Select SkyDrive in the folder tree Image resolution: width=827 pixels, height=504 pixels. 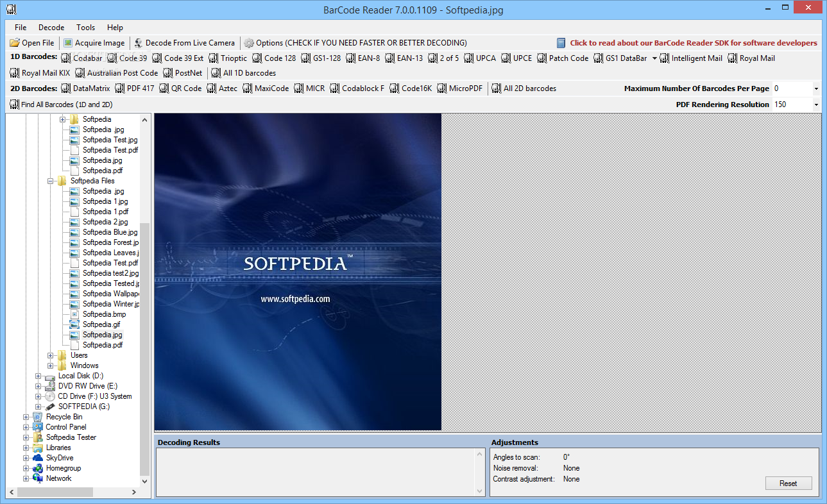(60, 458)
